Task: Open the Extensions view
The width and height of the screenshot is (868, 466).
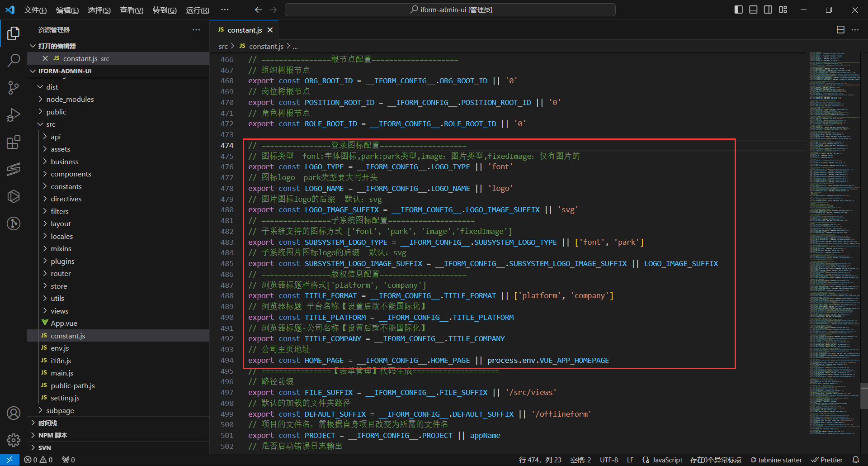Action: (x=14, y=142)
